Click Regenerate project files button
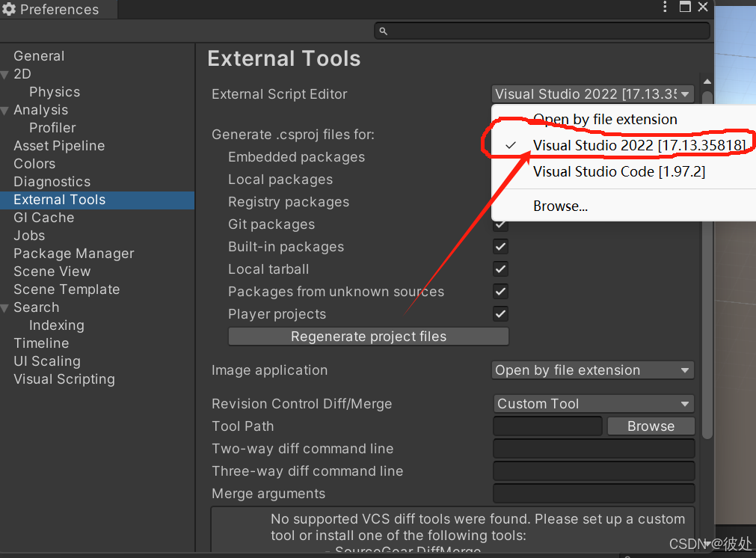Screen dimensions: 756x558 click(x=369, y=337)
